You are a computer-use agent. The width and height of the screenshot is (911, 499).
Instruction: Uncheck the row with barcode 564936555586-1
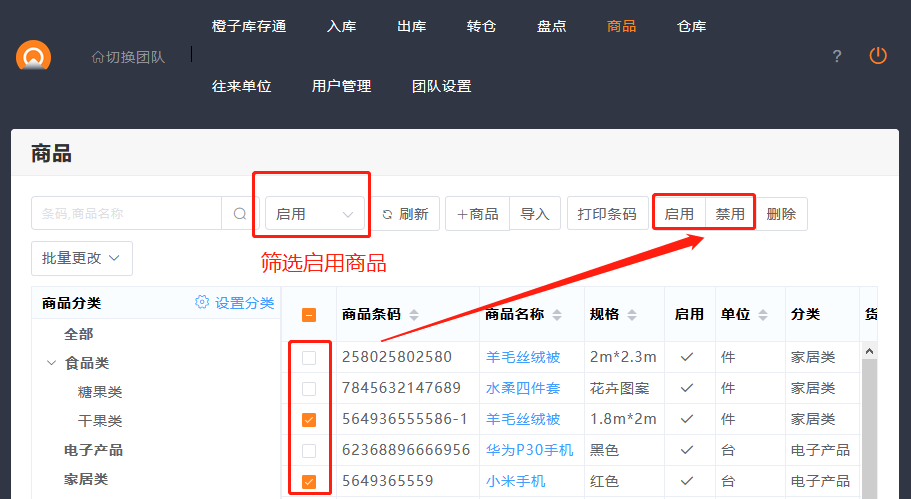310,420
